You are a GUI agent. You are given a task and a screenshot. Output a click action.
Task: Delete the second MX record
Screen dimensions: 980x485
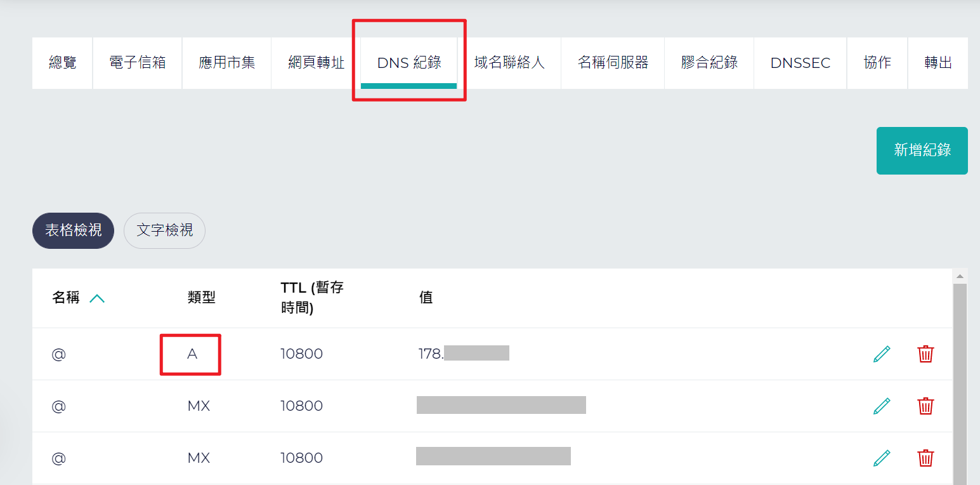point(925,458)
